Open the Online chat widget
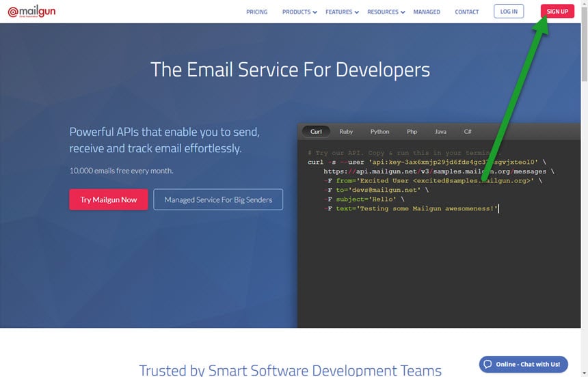The height and width of the screenshot is (377, 588). pos(524,364)
